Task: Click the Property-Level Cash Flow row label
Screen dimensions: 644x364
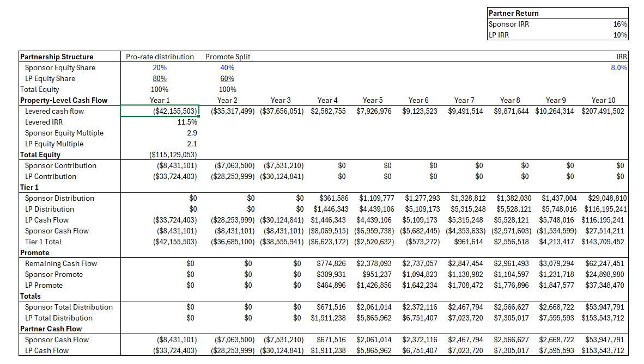Action: pos(64,100)
